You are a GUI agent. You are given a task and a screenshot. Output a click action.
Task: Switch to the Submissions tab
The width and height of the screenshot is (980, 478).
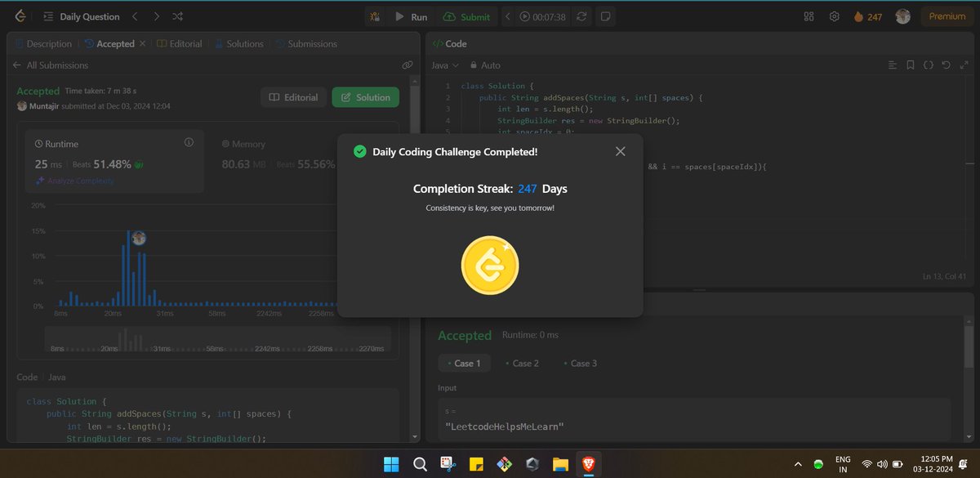(x=306, y=44)
